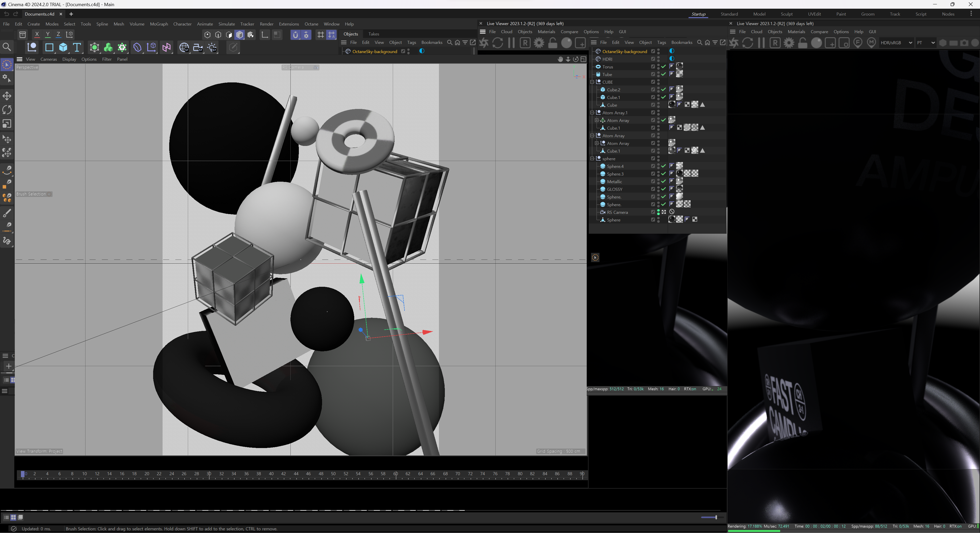Open the viewport hamburger menu beside View
The image size is (980, 533).
coord(19,59)
